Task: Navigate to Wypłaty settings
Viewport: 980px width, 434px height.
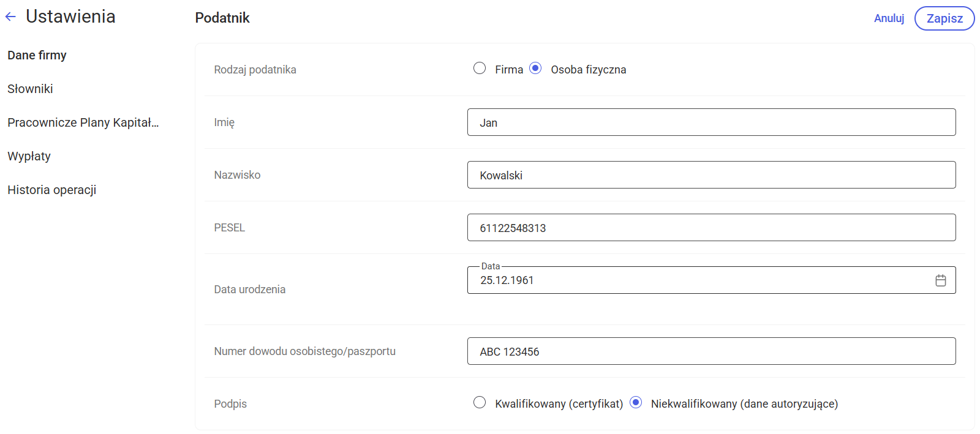Action: (29, 156)
